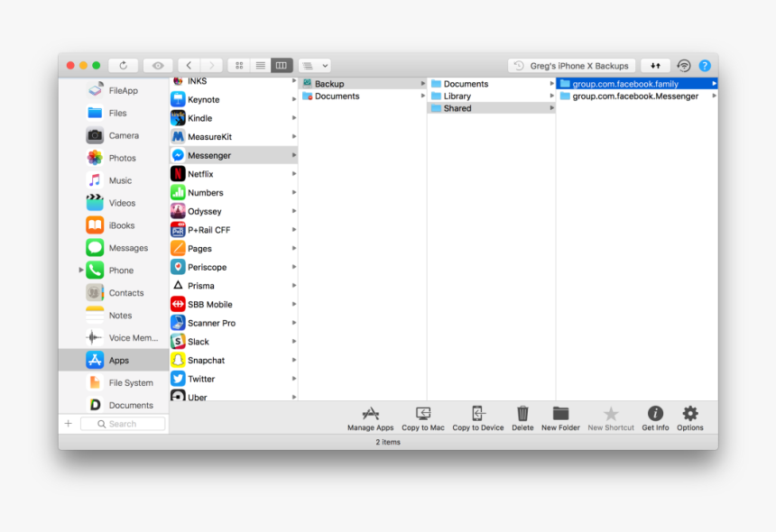The image size is (776, 532).
Task: Click the transfer arrows button
Action: 655,66
